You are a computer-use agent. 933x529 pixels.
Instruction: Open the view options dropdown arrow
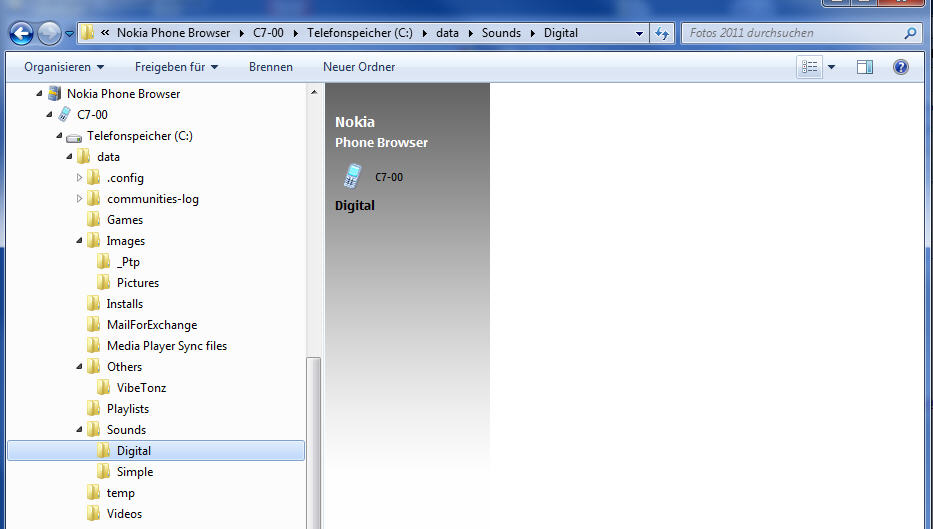831,67
